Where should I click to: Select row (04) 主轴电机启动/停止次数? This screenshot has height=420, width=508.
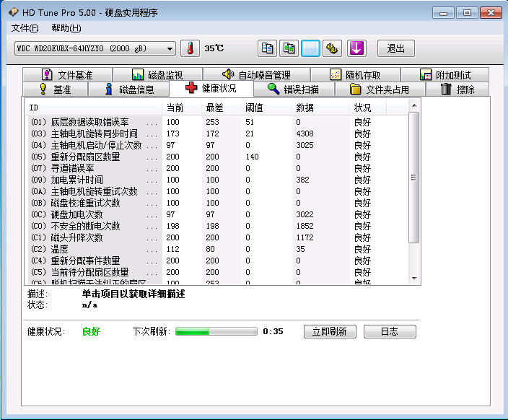[216, 145]
